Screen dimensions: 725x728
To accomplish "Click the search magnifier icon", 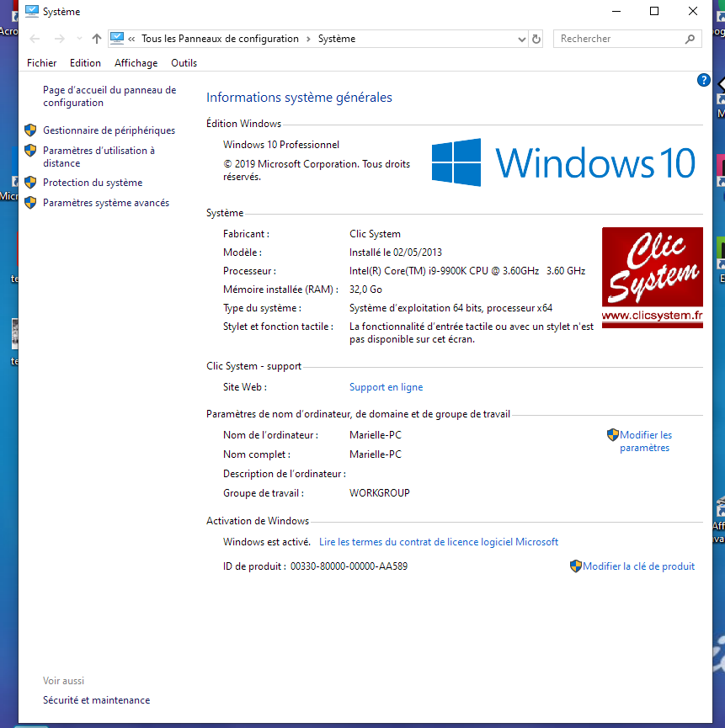I will pos(690,39).
